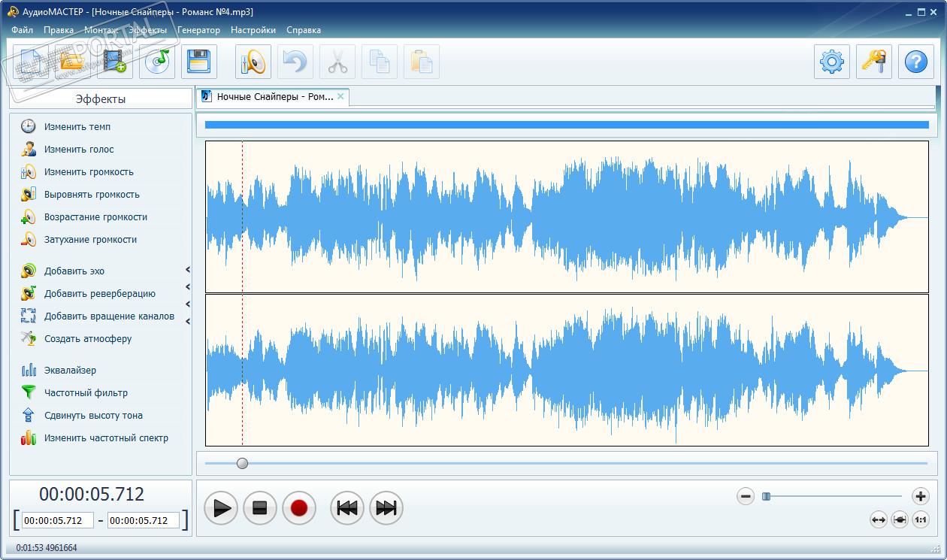Expand the arrow beside Добавить реверберацию
The height and width of the screenshot is (560, 947).
coord(188,287)
